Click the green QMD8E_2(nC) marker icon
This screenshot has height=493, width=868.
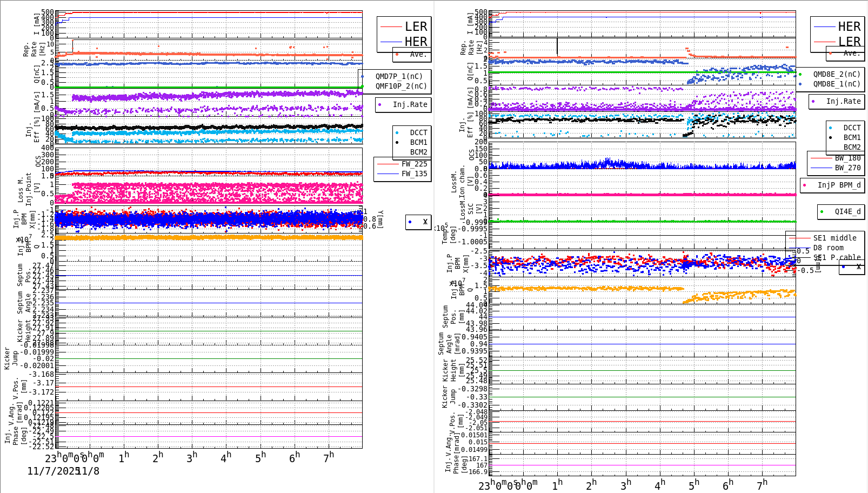[800, 75]
